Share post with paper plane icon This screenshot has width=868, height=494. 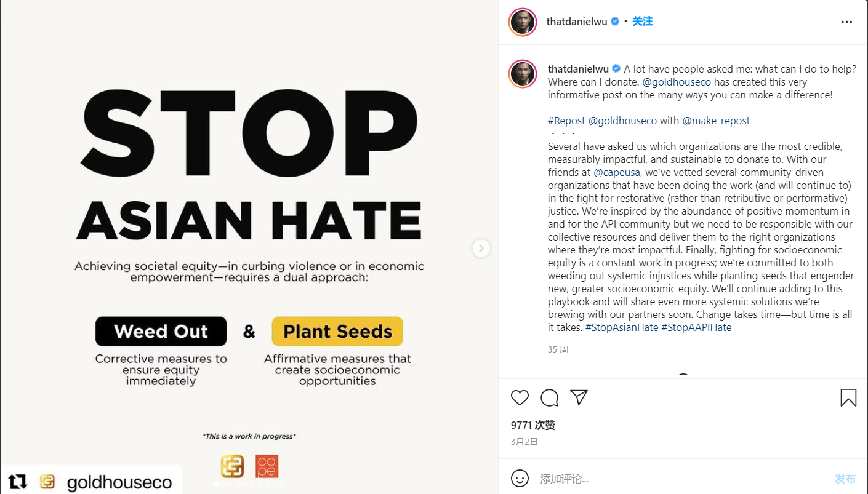coord(579,397)
